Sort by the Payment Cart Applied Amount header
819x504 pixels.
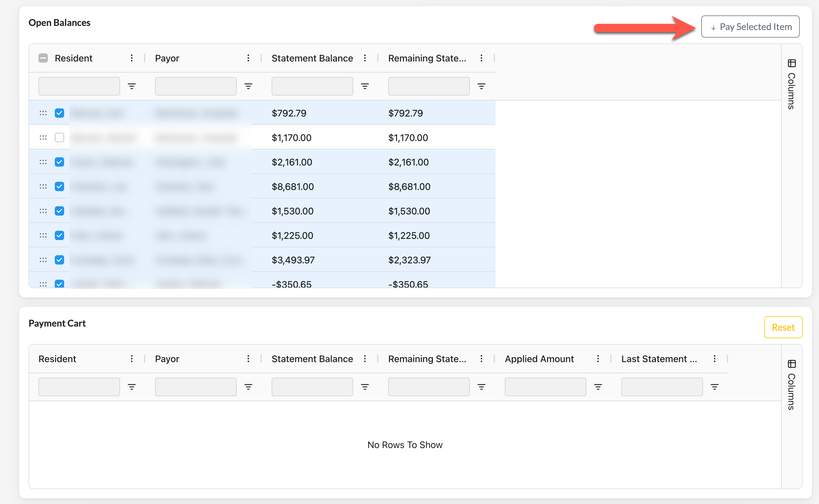(x=539, y=359)
